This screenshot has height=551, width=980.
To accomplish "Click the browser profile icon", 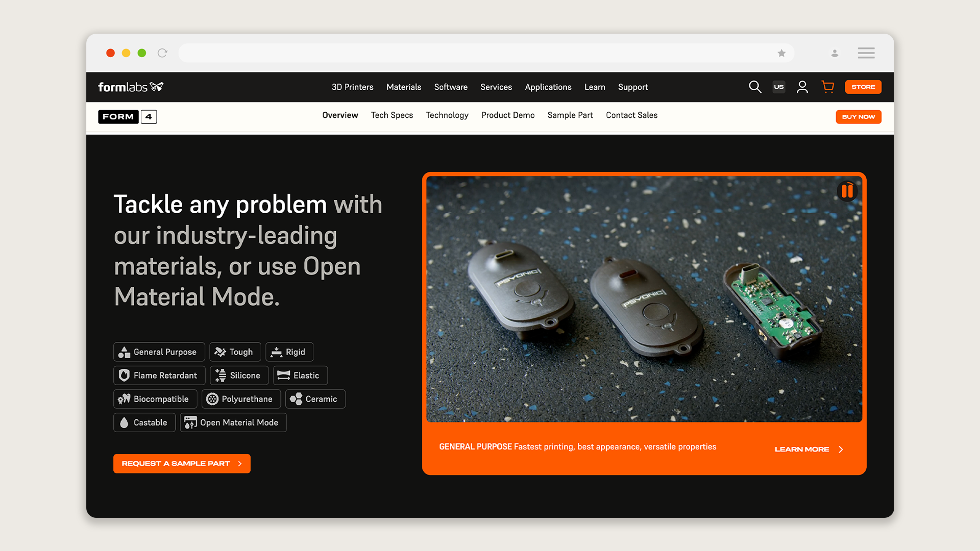I will click(835, 53).
